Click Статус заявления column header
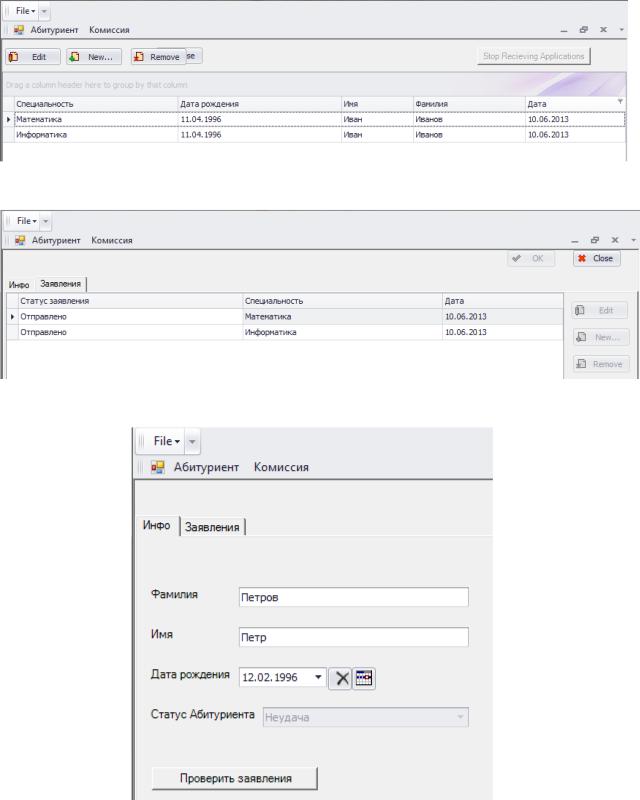Screen dimensions: 640x800 [x=130, y=301]
